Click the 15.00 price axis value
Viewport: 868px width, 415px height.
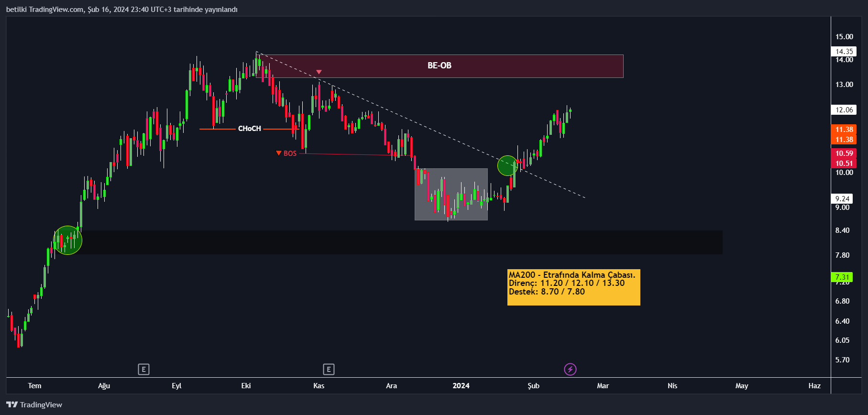[844, 36]
